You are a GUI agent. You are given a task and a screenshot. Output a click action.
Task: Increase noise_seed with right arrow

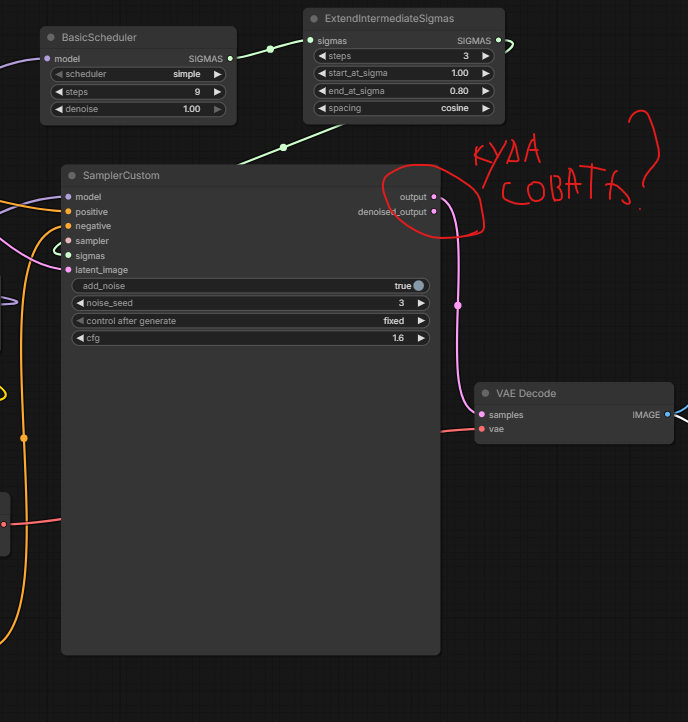(421, 303)
